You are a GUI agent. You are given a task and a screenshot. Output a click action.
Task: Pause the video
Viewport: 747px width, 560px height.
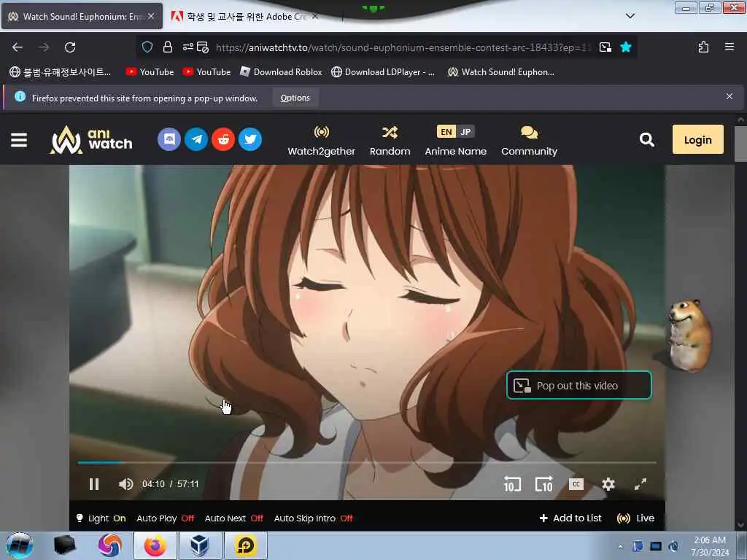coord(94,484)
